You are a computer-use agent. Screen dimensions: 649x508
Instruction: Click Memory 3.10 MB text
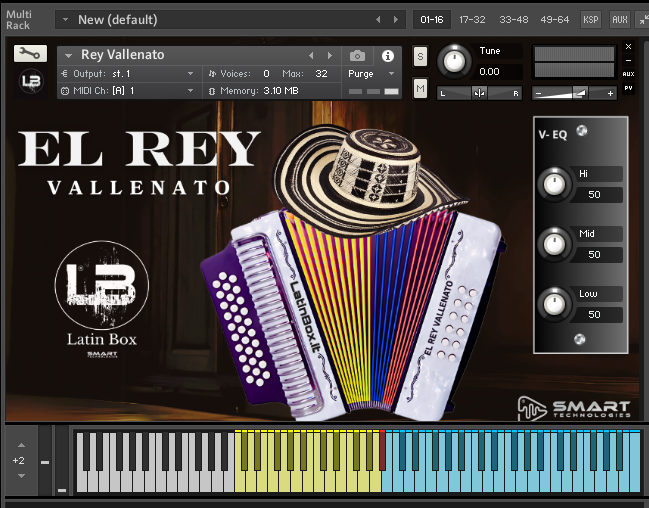click(x=259, y=91)
